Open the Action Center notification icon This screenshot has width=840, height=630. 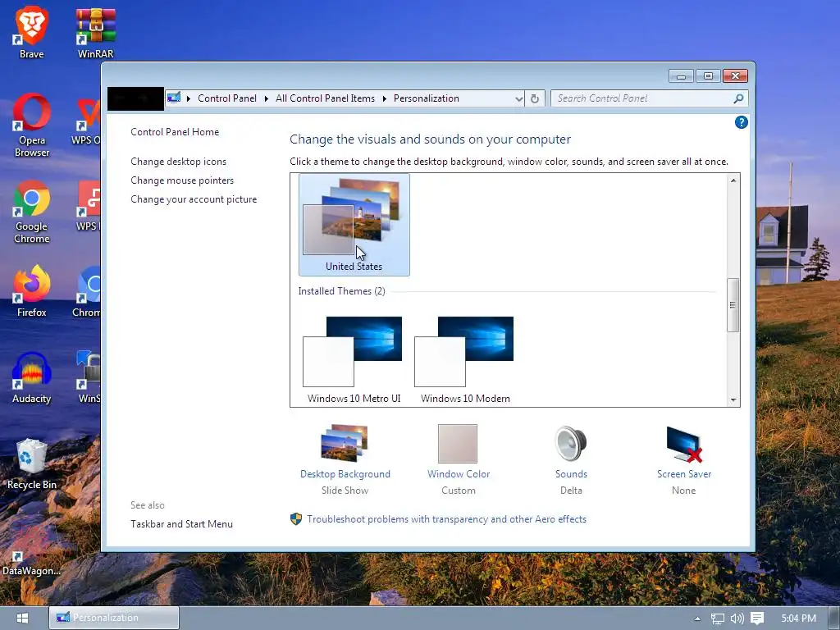click(x=757, y=619)
